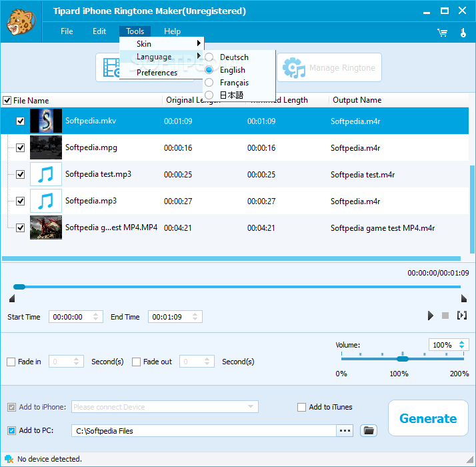Click Softpedia test.m4r output name

[363, 175]
